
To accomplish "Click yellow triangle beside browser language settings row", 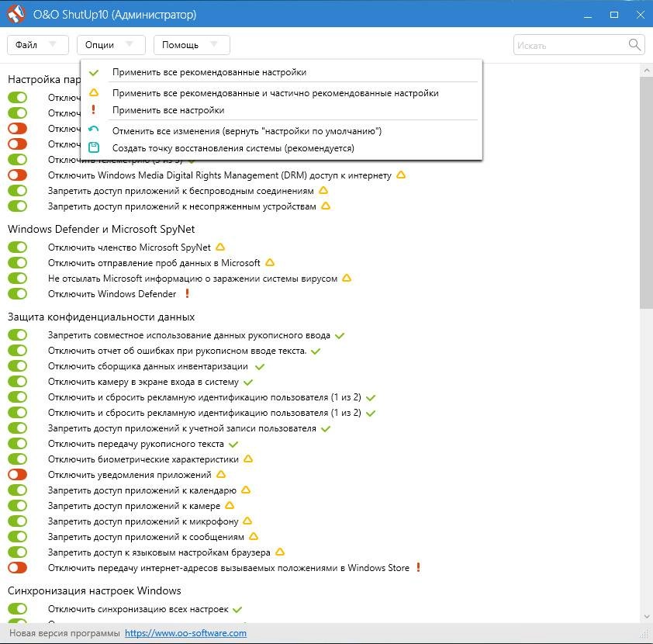I will [280, 552].
